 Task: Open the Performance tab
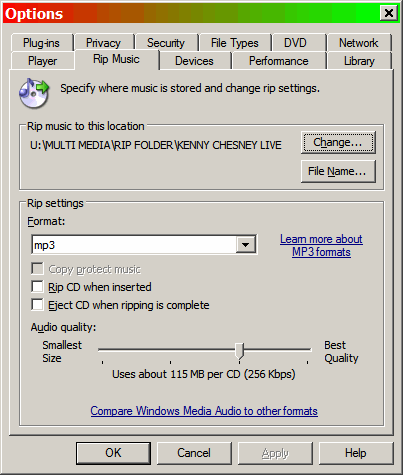(x=279, y=61)
